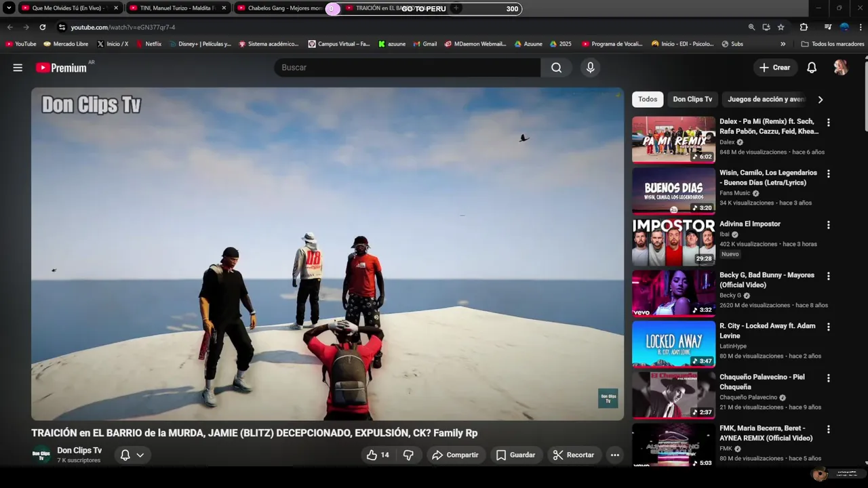Open Netflix bookmark
Image resolution: width=868 pixels, height=488 pixels.
[x=149, y=44]
